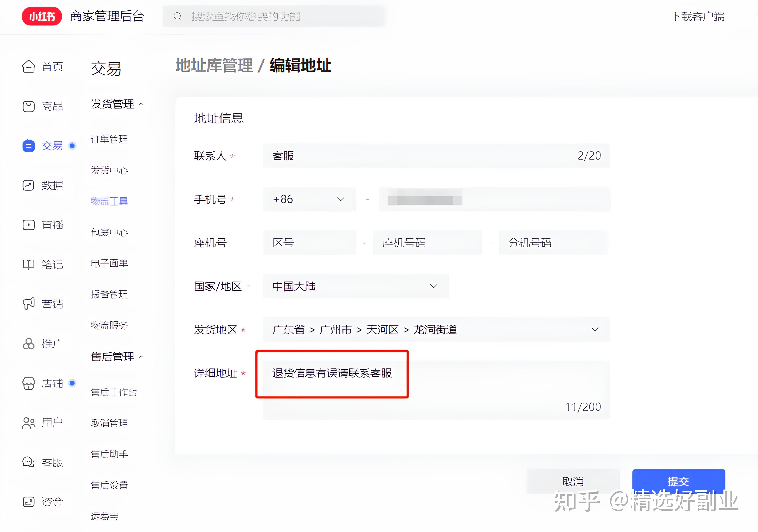
Task: Click the 详细地址 text area
Action: coord(436,390)
